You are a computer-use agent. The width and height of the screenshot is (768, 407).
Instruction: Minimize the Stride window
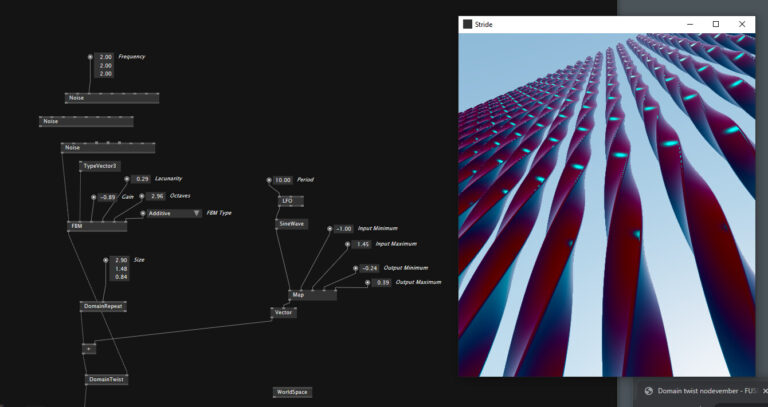(690, 24)
